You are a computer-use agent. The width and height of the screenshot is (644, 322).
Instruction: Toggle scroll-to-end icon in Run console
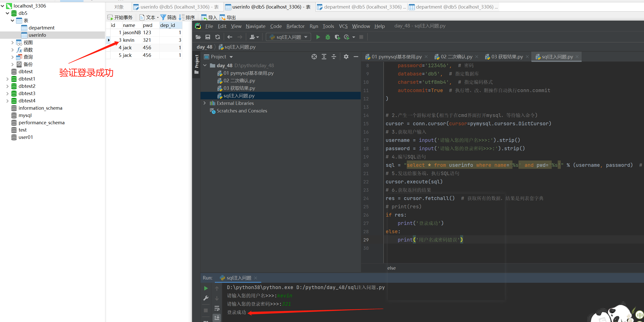pyautogui.click(x=217, y=317)
